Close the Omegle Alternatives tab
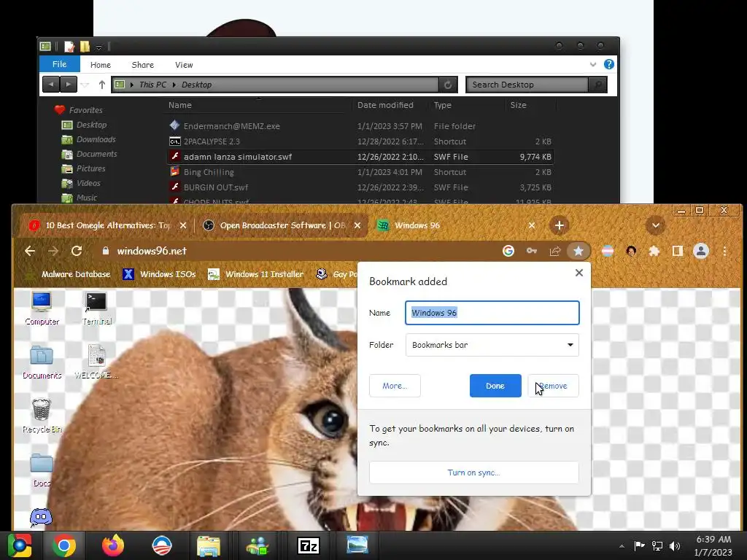Viewport: 747px width, 560px height. (x=183, y=226)
